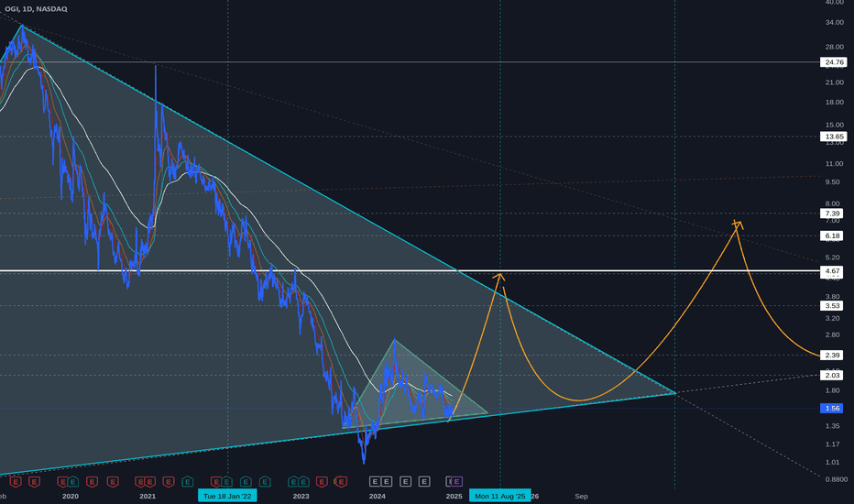This screenshot has width=854, height=504.
Task: Click the 2021 label on the time axis
Action: point(147,496)
